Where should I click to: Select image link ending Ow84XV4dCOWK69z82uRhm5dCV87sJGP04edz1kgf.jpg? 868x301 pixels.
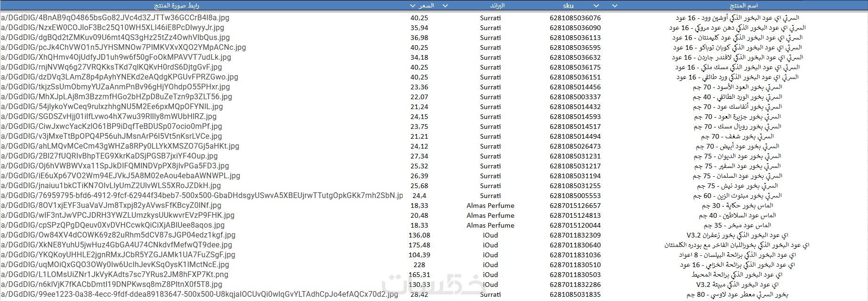coord(118,235)
